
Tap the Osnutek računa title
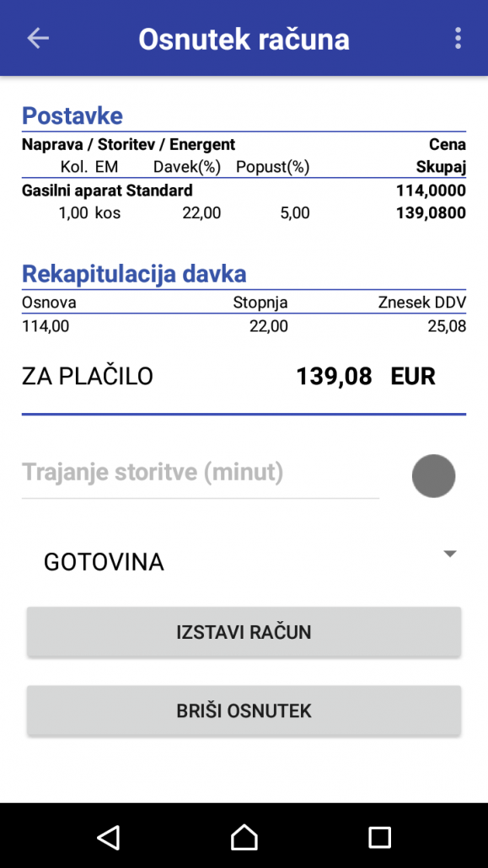click(244, 39)
